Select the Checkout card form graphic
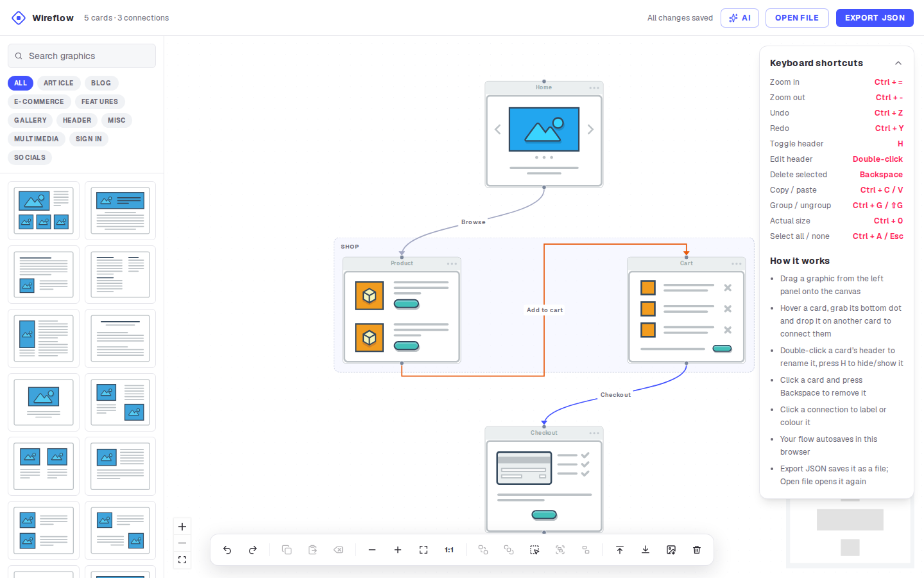The width and height of the screenshot is (924, 578). [544, 486]
